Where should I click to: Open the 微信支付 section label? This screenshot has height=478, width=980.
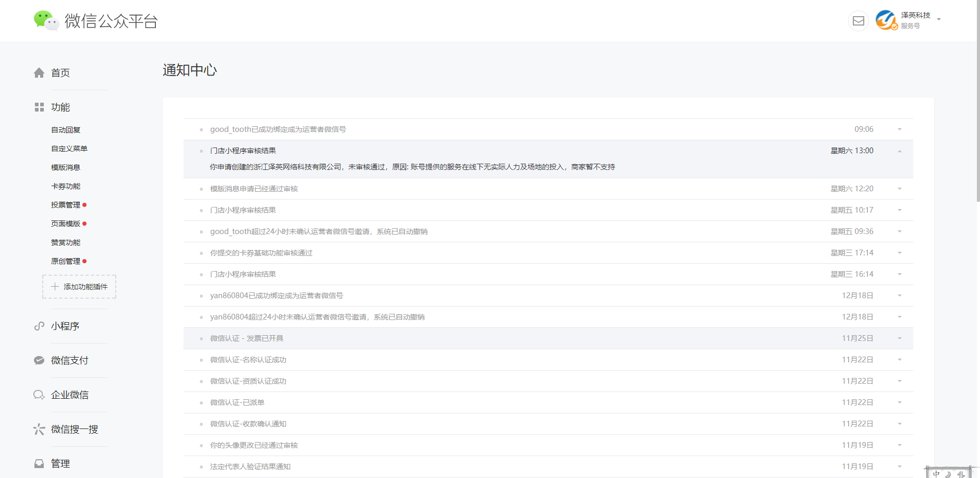[70, 361]
